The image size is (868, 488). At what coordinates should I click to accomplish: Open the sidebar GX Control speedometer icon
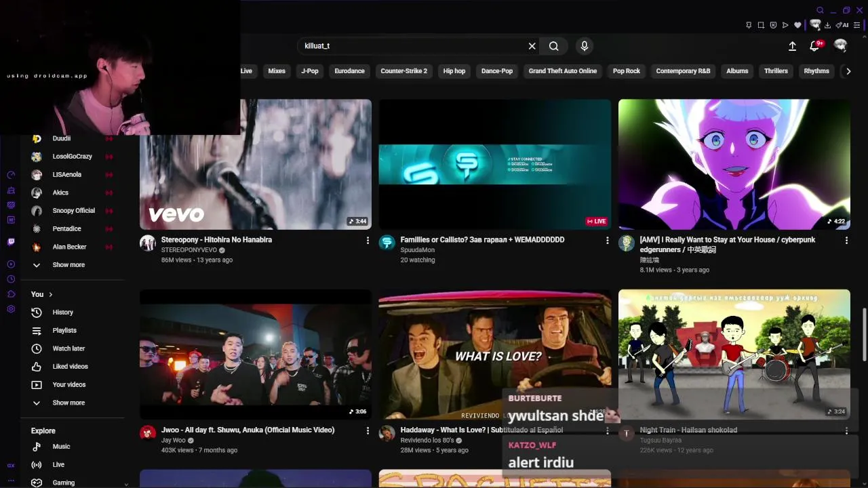(11, 175)
